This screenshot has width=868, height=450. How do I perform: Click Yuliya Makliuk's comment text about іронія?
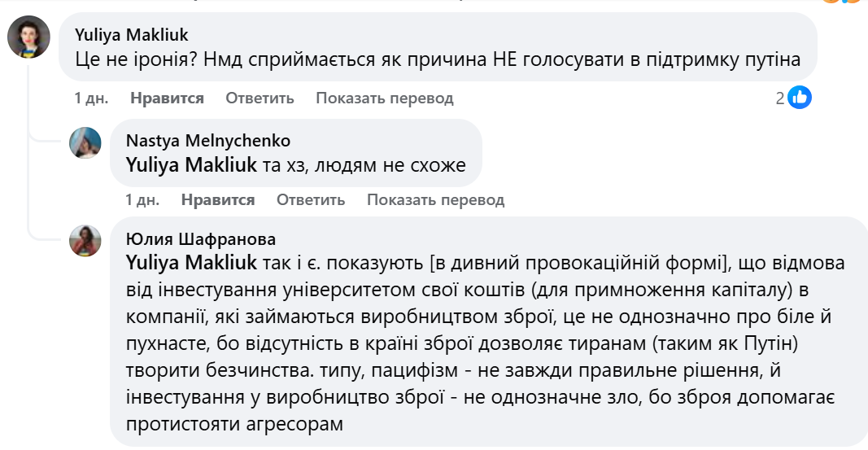click(x=438, y=59)
